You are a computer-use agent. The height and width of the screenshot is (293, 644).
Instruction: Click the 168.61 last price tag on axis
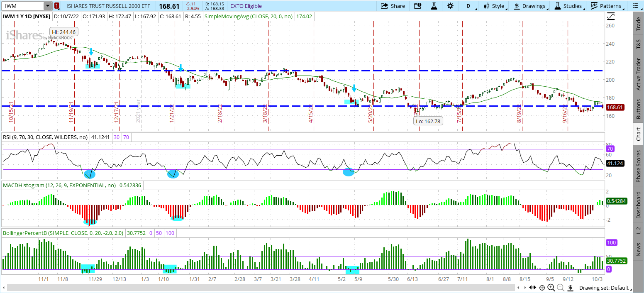click(615, 107)
